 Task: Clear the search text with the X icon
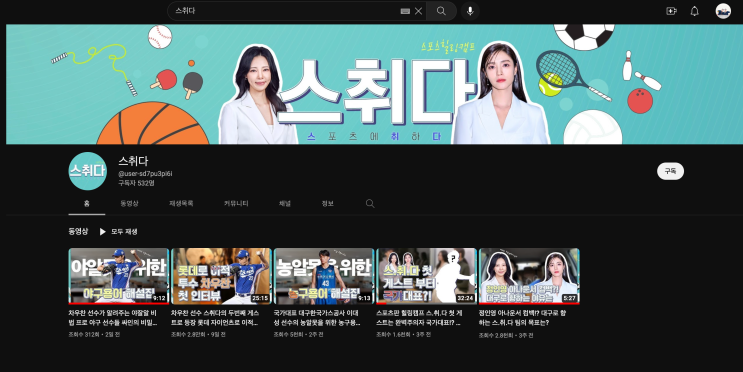(x=418, y=11)
